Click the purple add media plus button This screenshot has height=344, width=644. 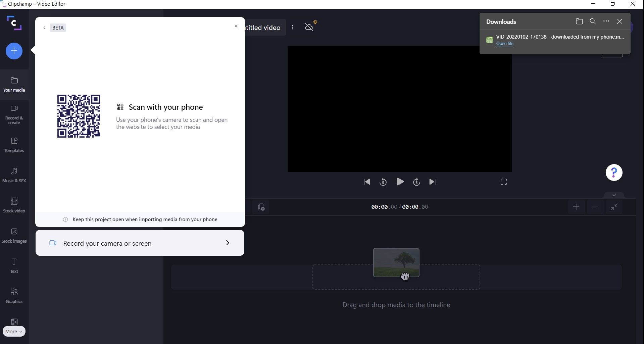(14, 51)
